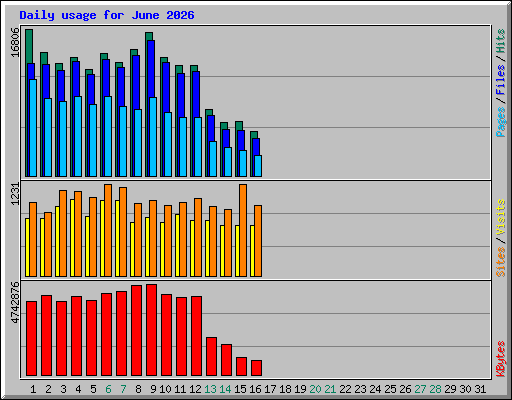
Task: Click day 9 on the date axis
Action: click(x=153, y=389)
